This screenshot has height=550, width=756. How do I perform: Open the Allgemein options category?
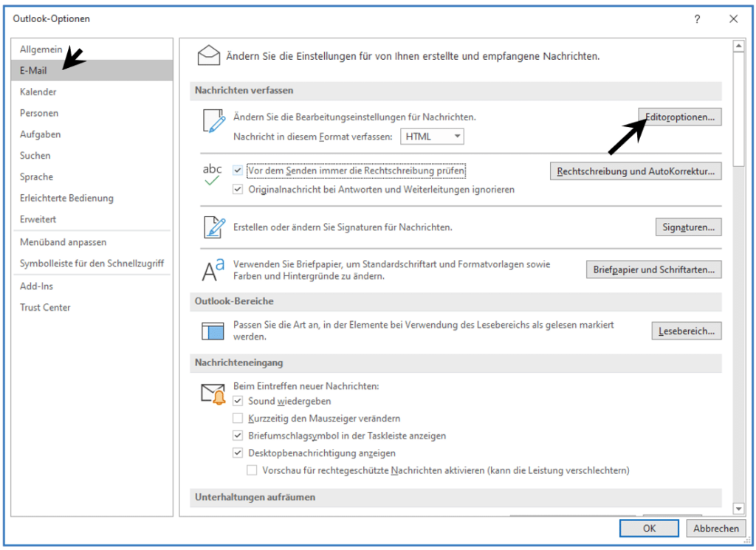pyautogui.click(x=41, y=49)
